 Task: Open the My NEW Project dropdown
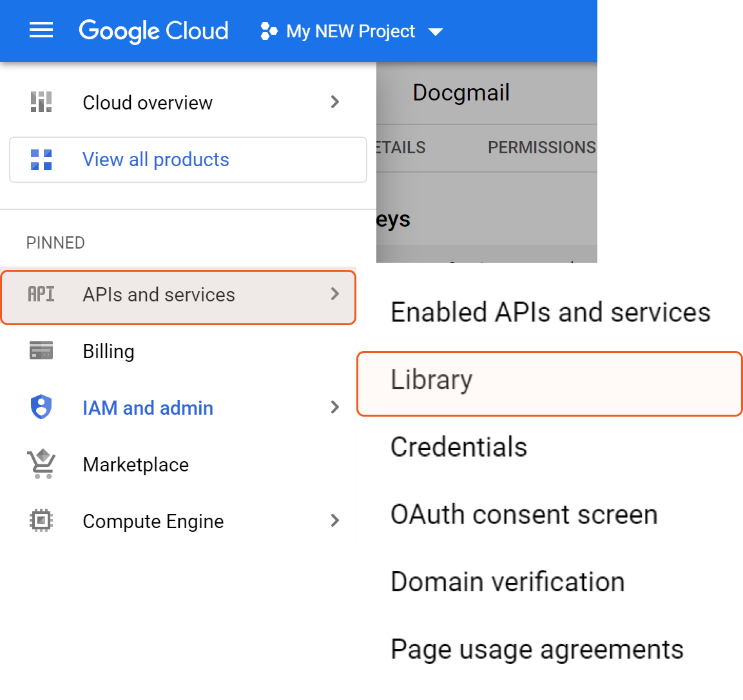(x=436, y=32)
